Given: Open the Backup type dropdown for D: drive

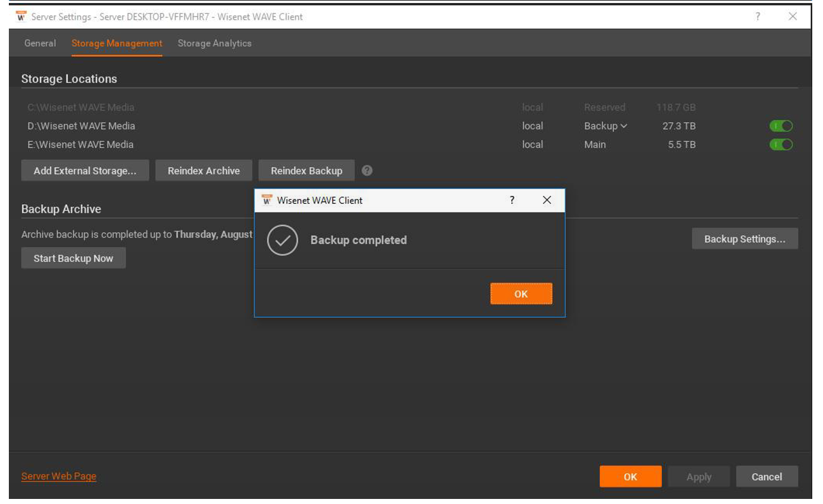Looking at the screenshot, I should [x=605, y=126].
